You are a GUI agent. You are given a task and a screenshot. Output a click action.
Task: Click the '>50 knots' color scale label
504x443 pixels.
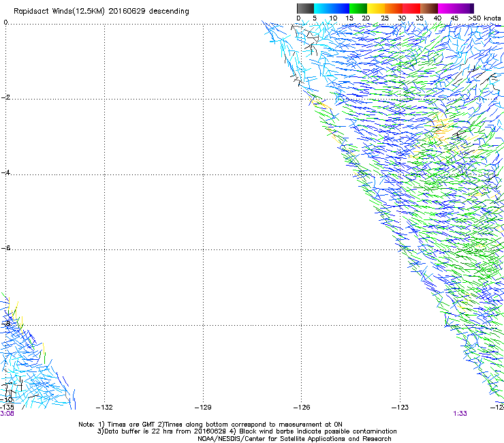coord(484,18)
